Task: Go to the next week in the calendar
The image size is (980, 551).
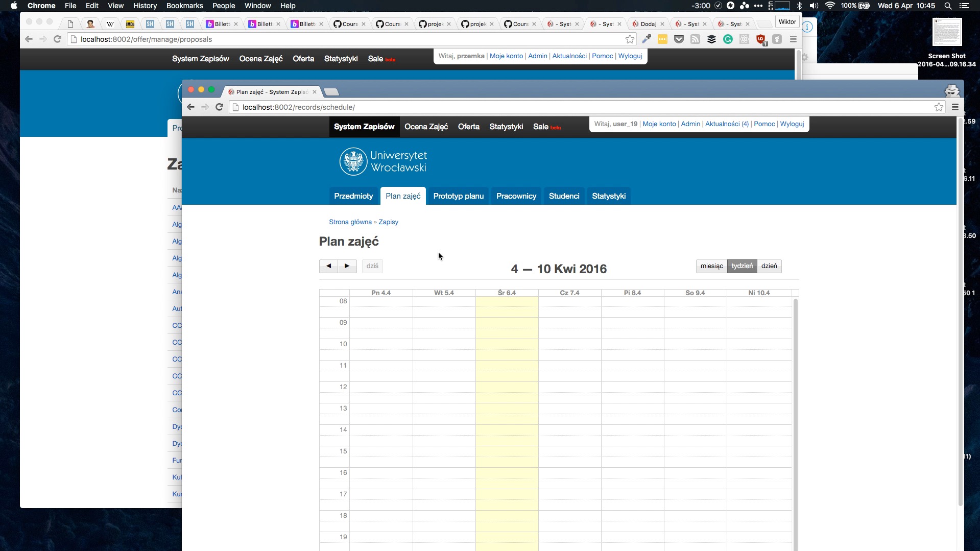Action: tap(347, 266)
